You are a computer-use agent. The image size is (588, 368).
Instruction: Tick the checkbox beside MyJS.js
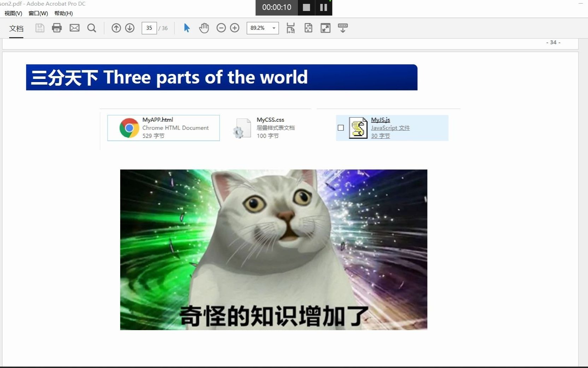pos(341,128)
